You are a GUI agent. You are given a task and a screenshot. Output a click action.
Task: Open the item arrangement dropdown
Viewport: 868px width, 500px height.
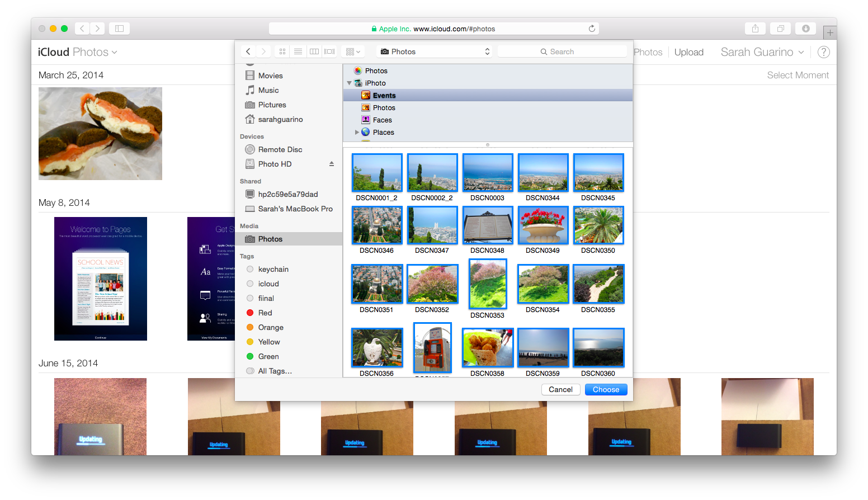[x=353, y=51]
